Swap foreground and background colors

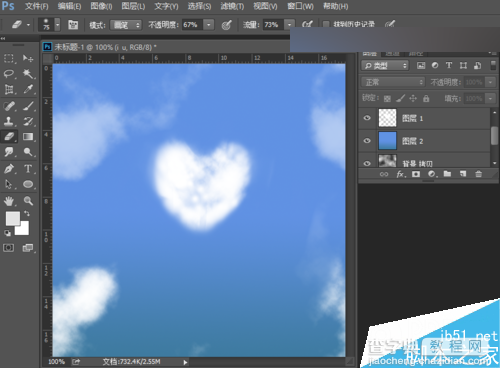coord(27,213)
